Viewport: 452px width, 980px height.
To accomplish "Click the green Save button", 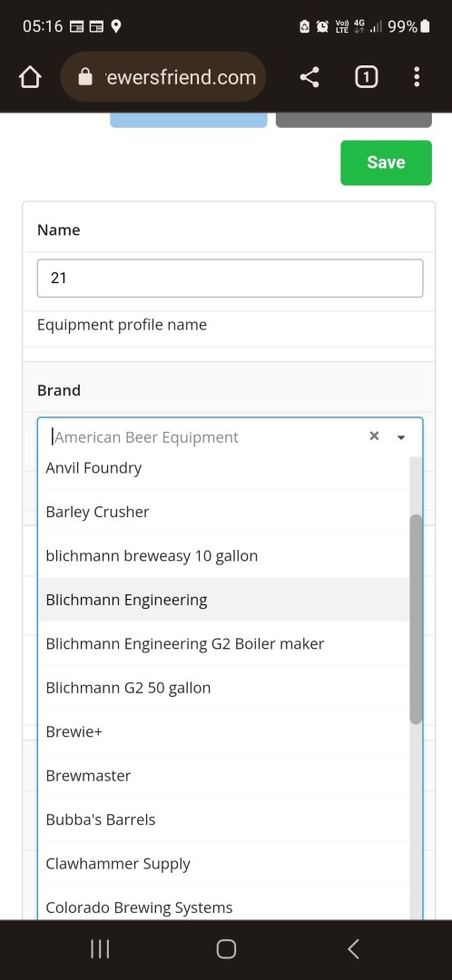I will (x=386, y=162).
